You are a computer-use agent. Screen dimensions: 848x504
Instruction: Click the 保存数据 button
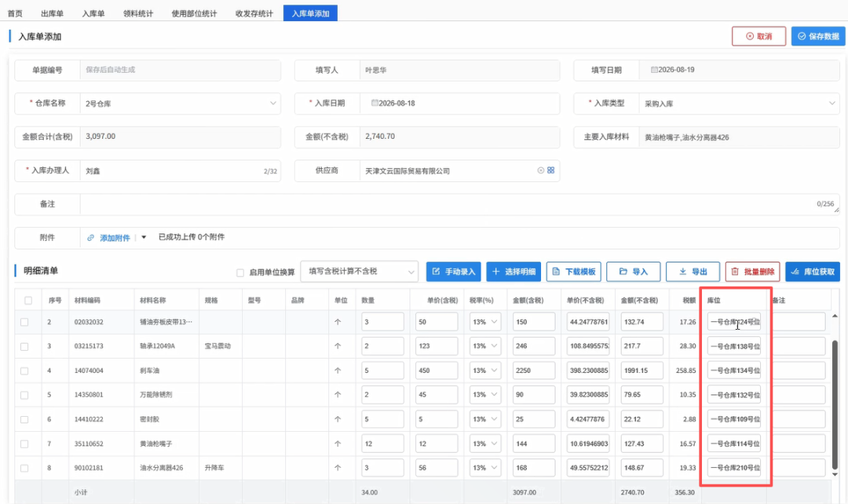pyautogui.click(x=818, y=36)
